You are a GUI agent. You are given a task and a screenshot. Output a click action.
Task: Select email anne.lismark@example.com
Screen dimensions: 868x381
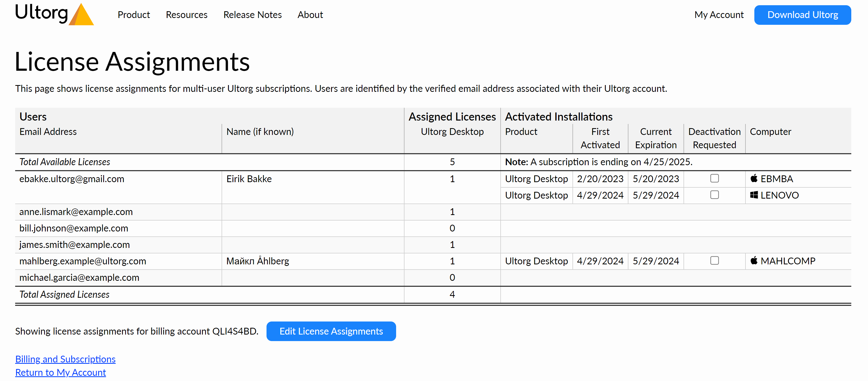pos(76,212)
